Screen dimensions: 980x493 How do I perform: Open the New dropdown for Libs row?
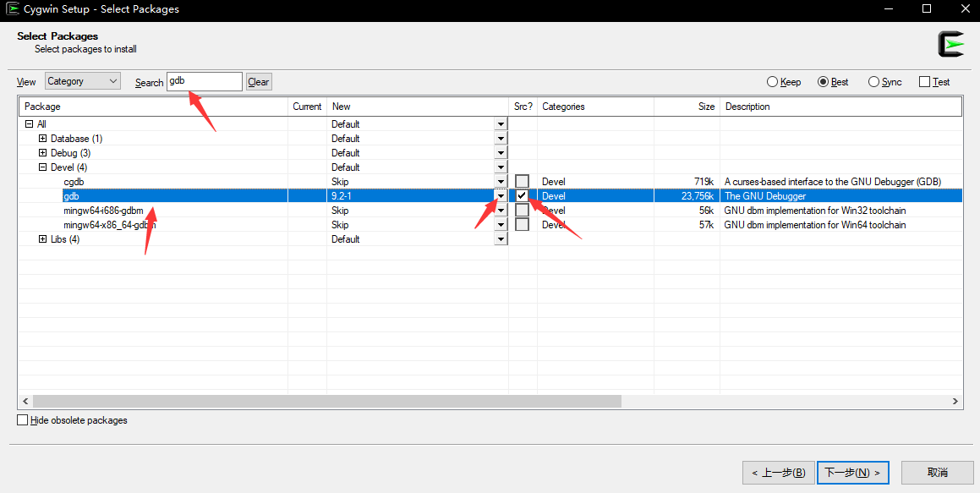[x=501, y=238]
